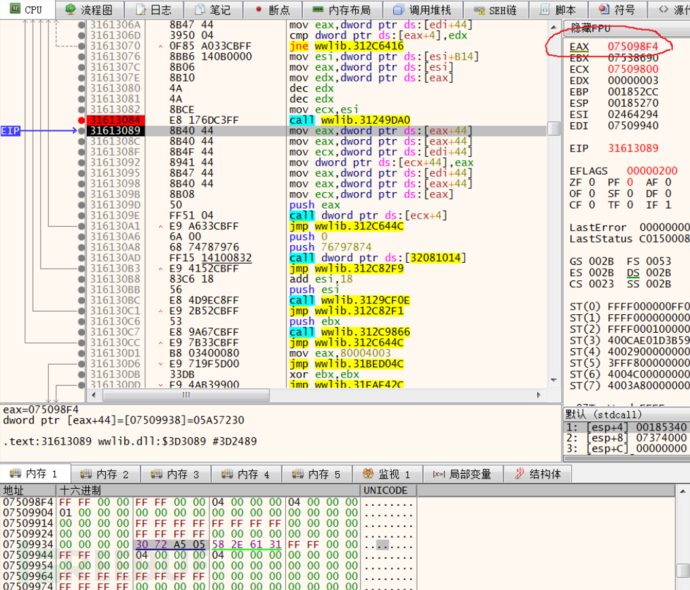Toggle the CF flag value

(590, 205)
